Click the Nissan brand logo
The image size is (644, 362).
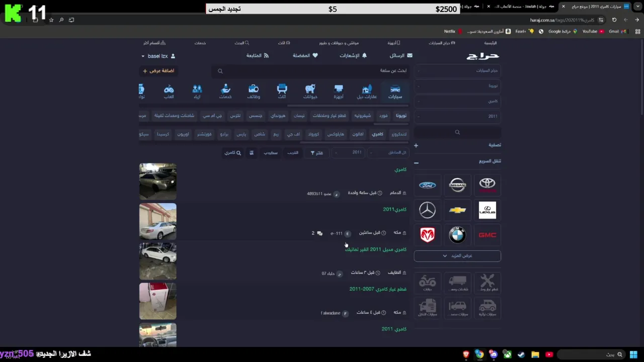tap(457, 185)
